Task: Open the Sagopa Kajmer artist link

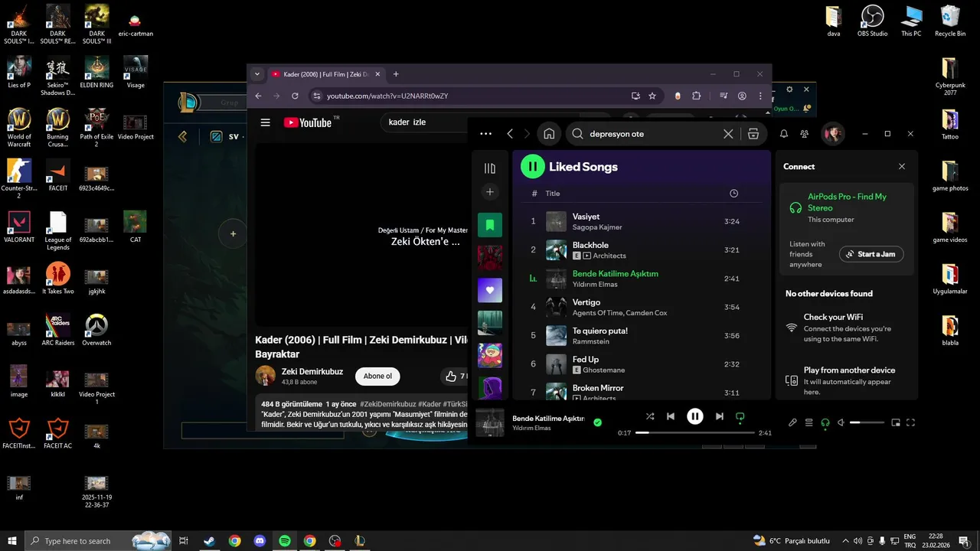Action: click(597, 227)
